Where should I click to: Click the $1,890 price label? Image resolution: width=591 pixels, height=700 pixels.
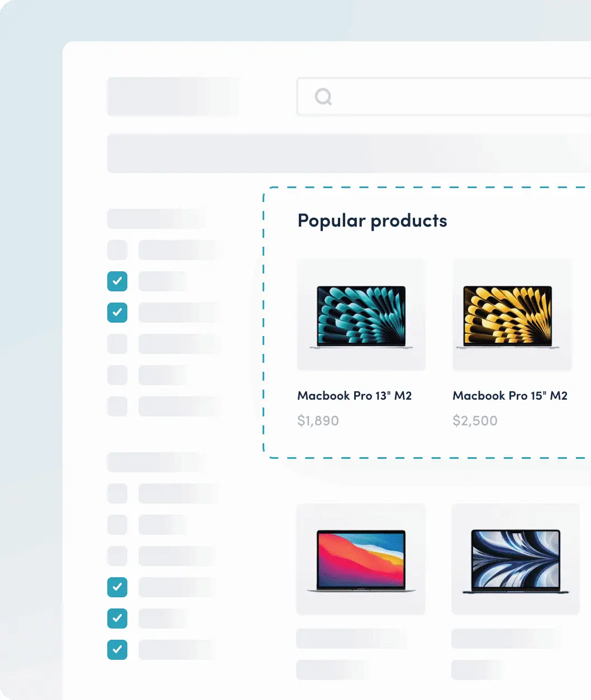[x=318, y=421]
